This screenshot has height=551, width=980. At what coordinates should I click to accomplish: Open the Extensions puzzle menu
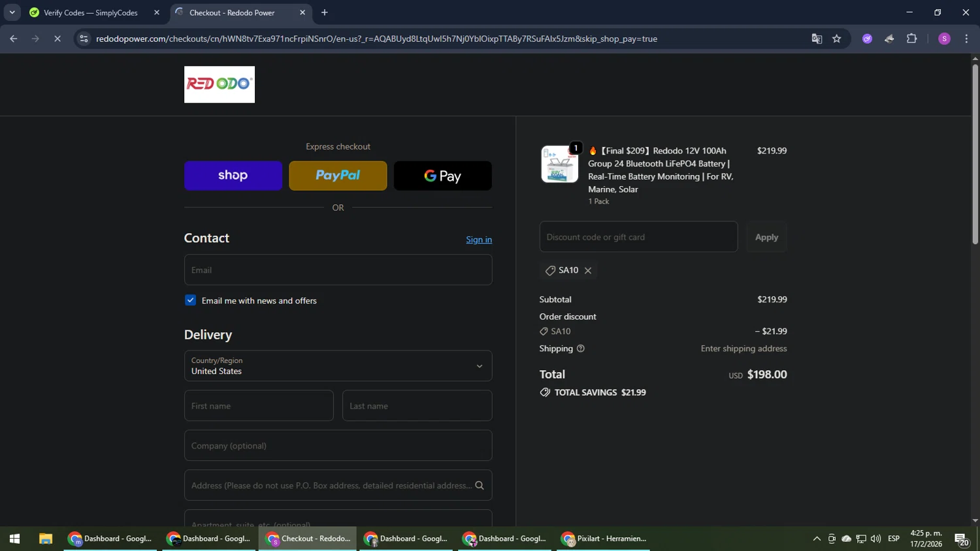[911, 39]
